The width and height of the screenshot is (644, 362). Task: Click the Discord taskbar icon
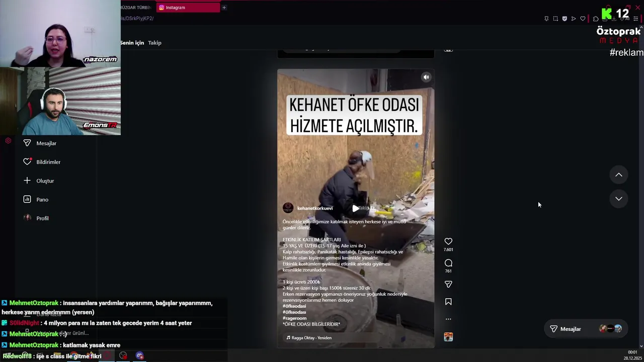click(139, 356)
